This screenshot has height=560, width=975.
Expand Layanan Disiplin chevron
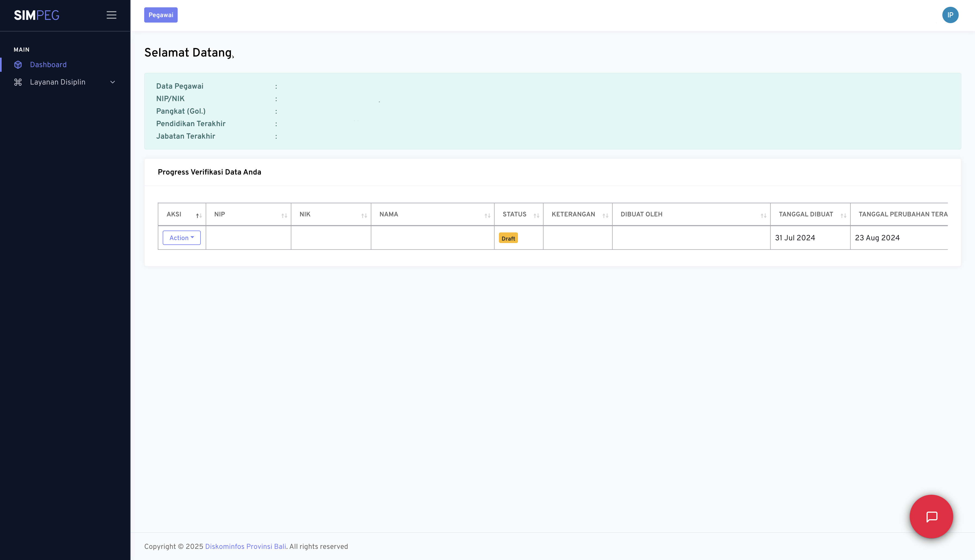coord(113,82)
